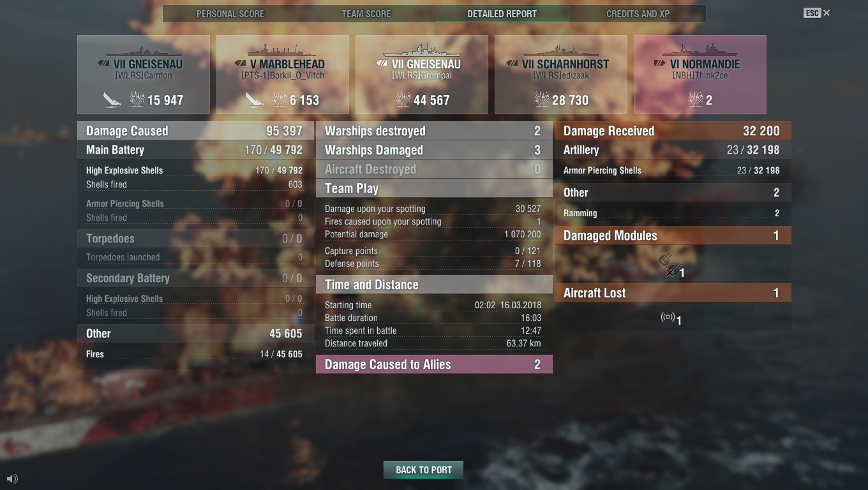Click the sound speaker icon
The height and width of the screenshot is (490, 868).
pos(12,479)
